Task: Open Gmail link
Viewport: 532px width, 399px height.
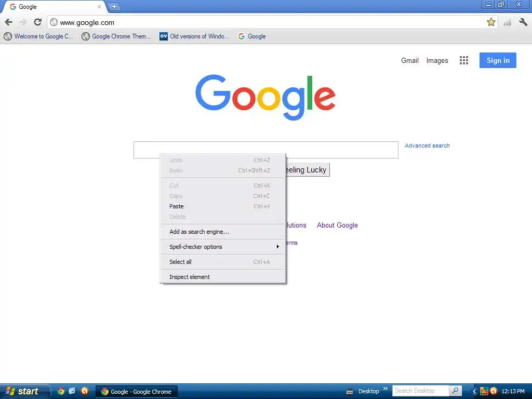Action: [x=409, y=60]
